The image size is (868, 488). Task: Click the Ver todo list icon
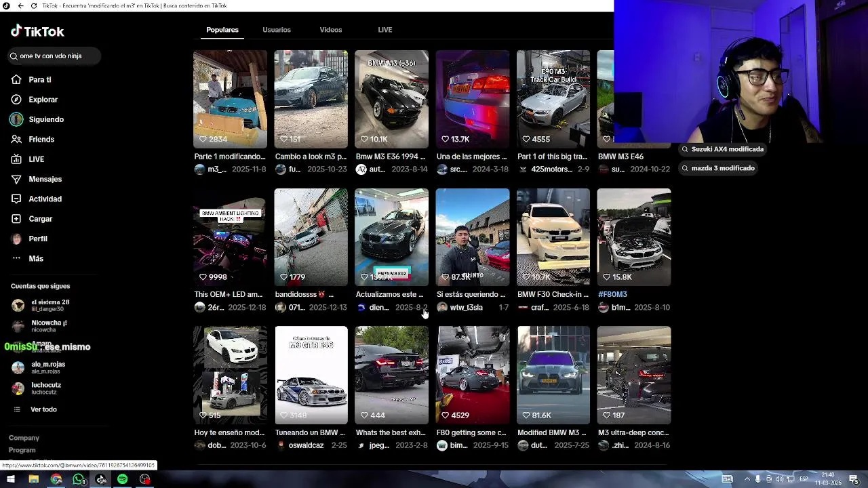pyautogui.click(x=18, y=409)
